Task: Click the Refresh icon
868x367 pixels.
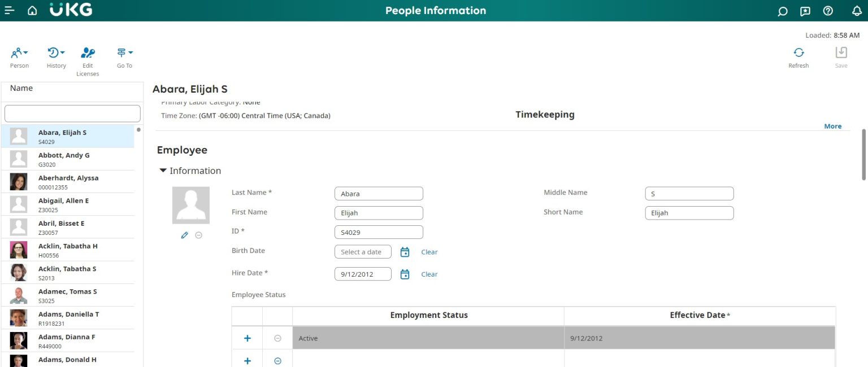Action: click(798, 52)
